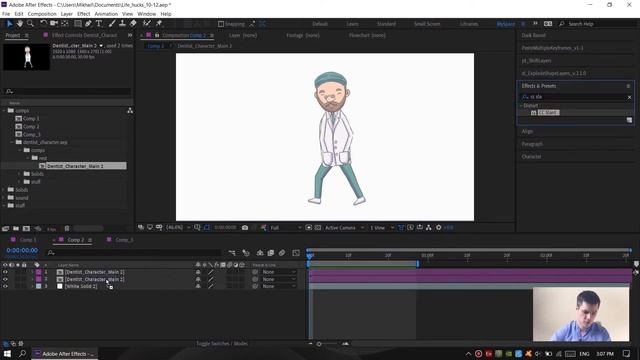
Task: Open the 1 View layout dropdown
Action: [x=382, y=227]
